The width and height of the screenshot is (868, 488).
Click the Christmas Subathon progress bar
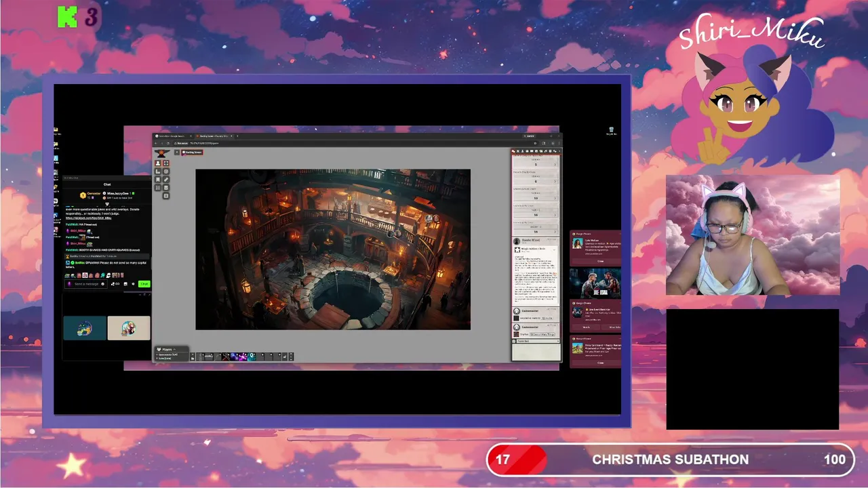(x=669, y=460)
